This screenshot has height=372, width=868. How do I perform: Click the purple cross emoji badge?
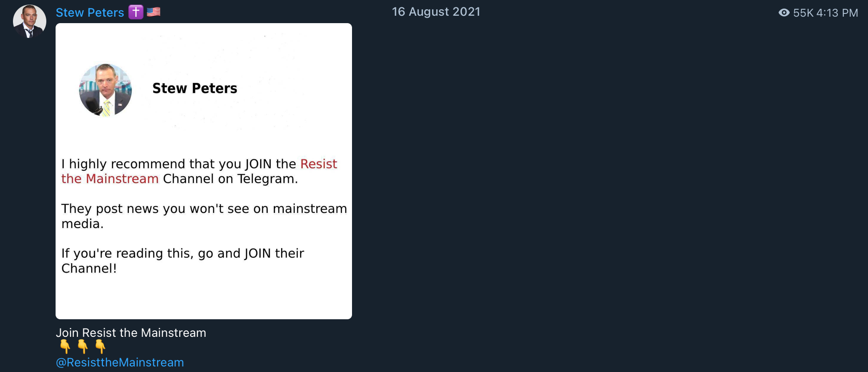(x=136, y=12)
